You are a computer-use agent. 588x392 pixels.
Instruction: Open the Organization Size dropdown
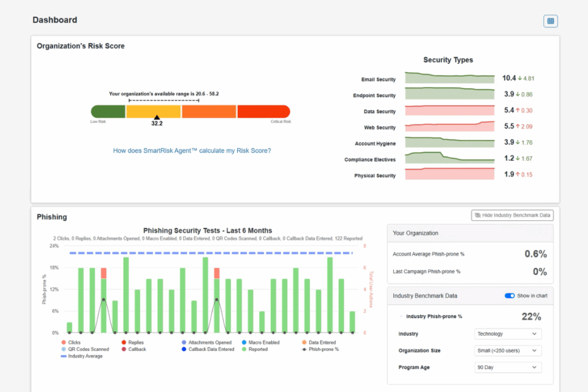point(508,350)
